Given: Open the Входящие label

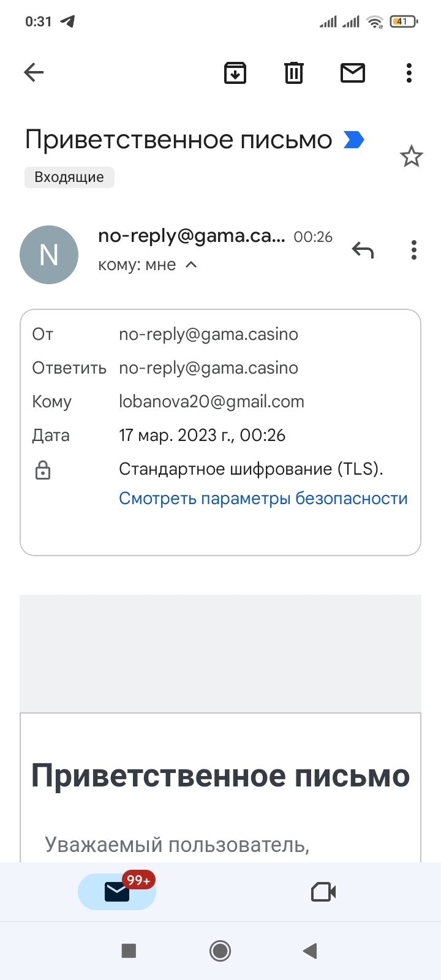Looking at the screenshot, I should [69, 177].
